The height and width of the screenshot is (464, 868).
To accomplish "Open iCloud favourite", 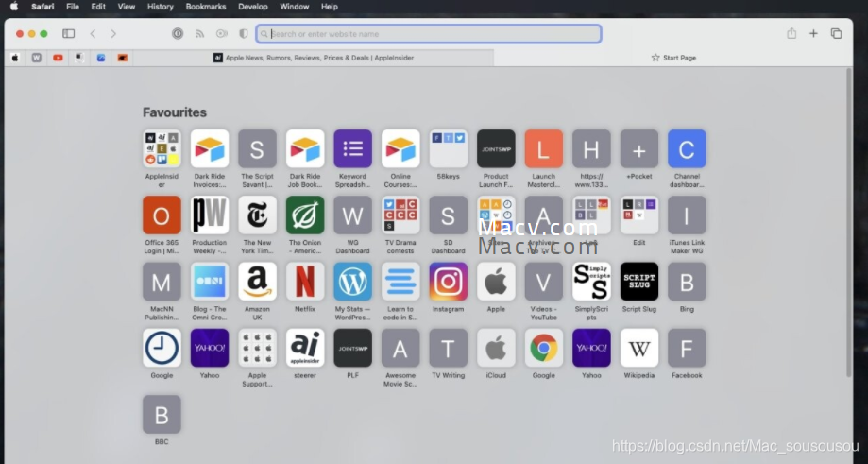I will [x=496, y=348].
